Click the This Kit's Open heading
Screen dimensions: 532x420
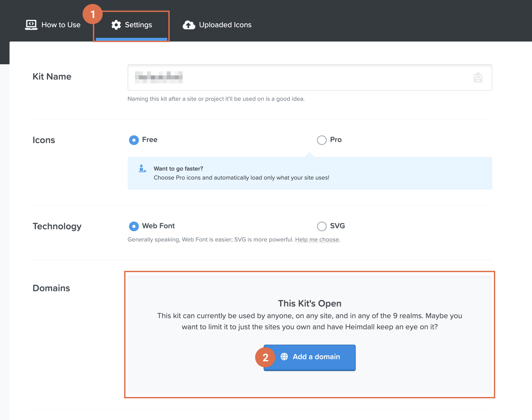309,303
